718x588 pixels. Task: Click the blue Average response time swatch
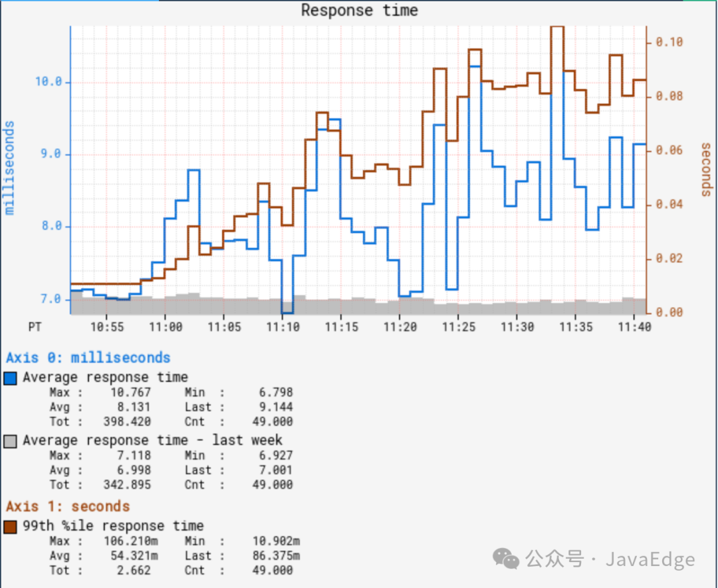[10, 378]
